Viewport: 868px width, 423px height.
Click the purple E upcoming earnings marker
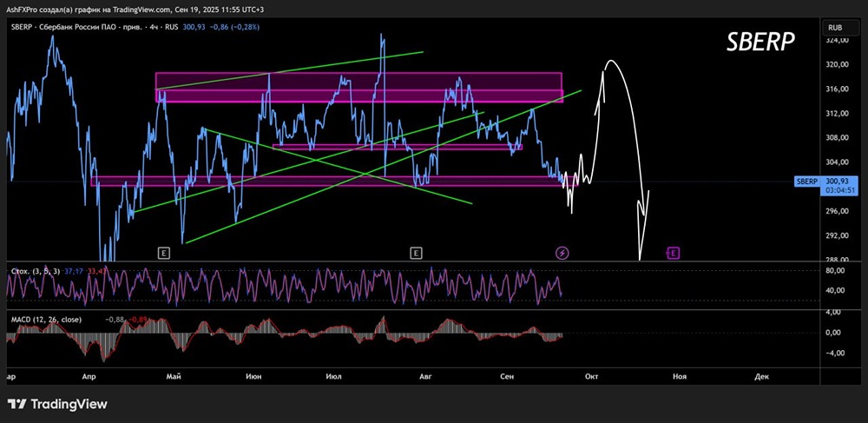(673, 253)
